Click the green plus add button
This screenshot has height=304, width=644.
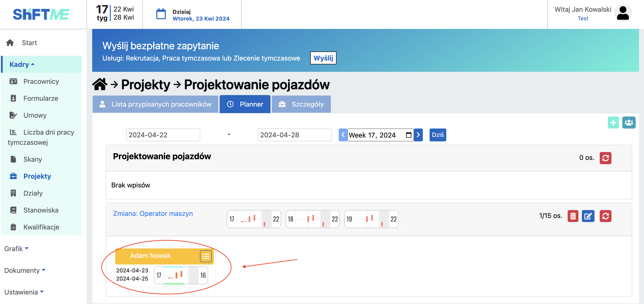[613, 122]
